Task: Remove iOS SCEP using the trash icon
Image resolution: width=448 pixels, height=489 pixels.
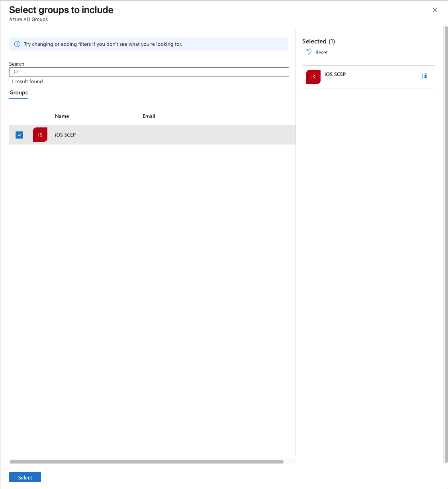Action: tap(425, 76)
